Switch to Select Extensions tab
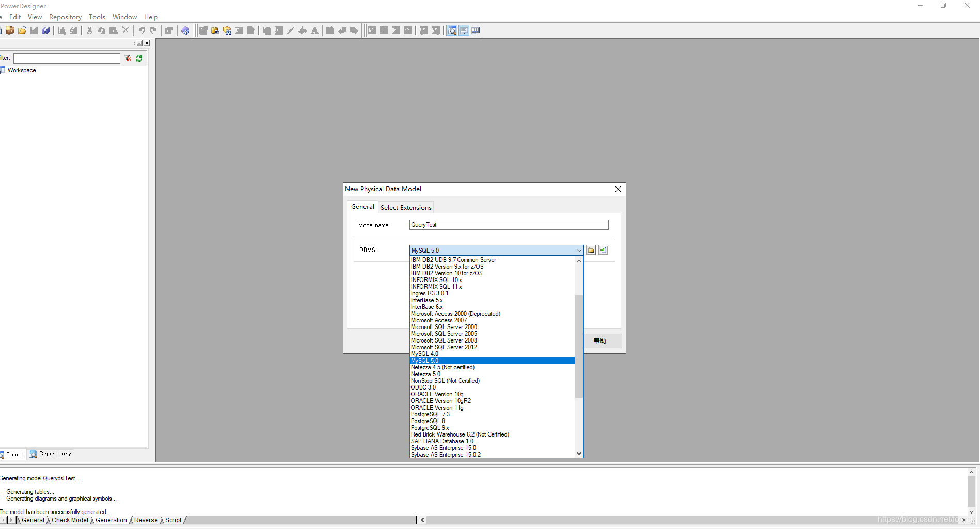Viewport: 980px width, 529px height. point(406,208)
